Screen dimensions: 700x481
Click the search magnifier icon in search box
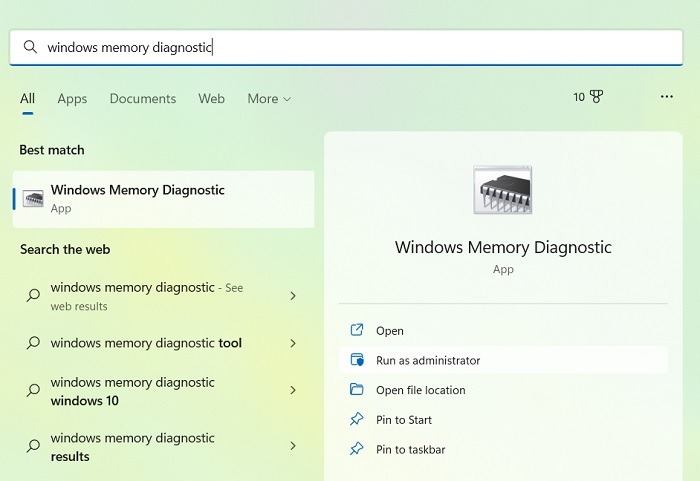(x=30, y=46)
